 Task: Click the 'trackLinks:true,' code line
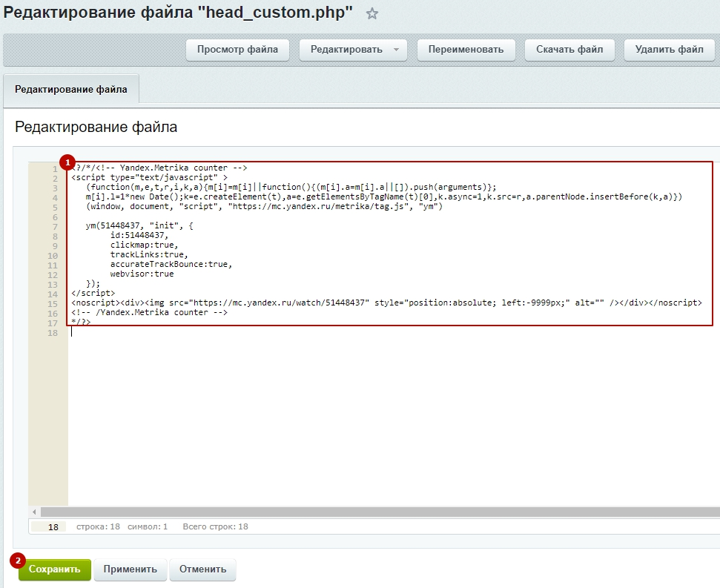(x=149, y=254)
